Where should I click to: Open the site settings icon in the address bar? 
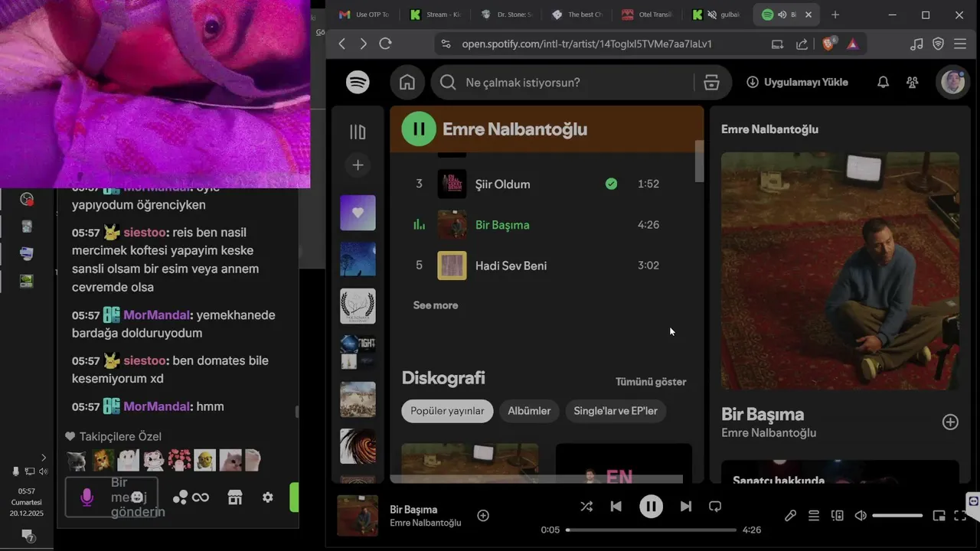point(446,44)
